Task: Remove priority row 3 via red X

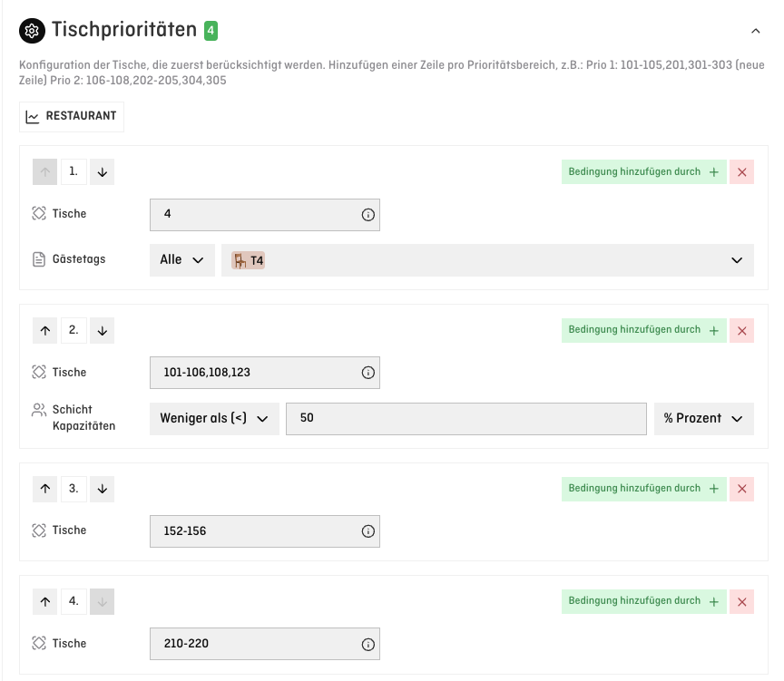Action: (741, 489)
